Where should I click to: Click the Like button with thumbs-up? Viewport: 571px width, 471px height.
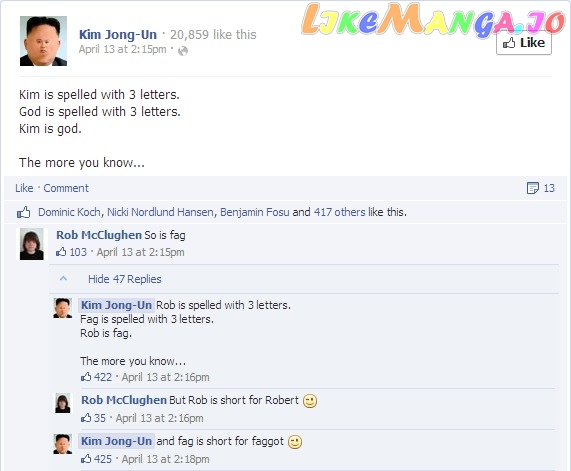tap(524, 43)
